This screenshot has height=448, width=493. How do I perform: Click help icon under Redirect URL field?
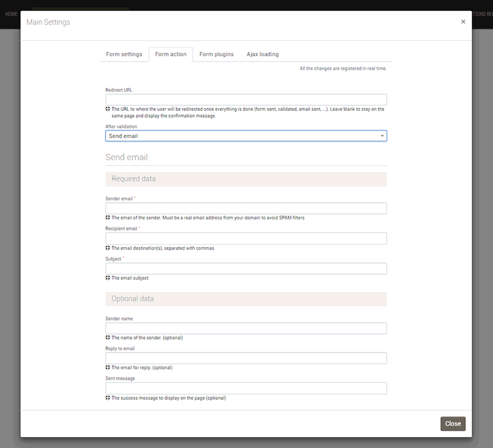pyautogui.click(x=108, y=109)
